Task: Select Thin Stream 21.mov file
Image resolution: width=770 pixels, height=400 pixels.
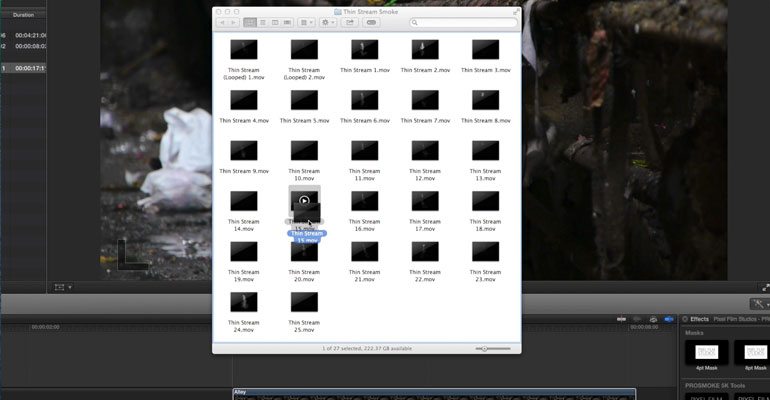Action: [364, 262]
